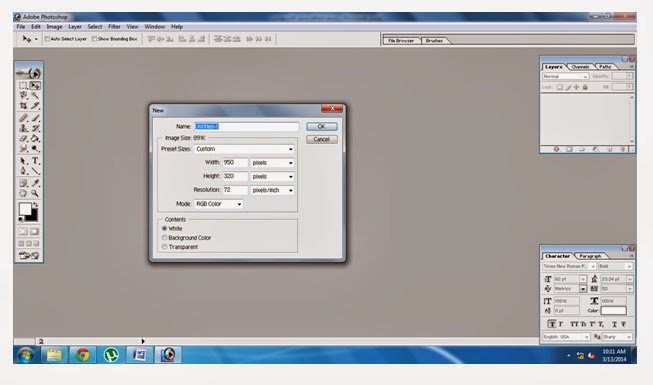Open the Filter menu

[x=114, y=26]
